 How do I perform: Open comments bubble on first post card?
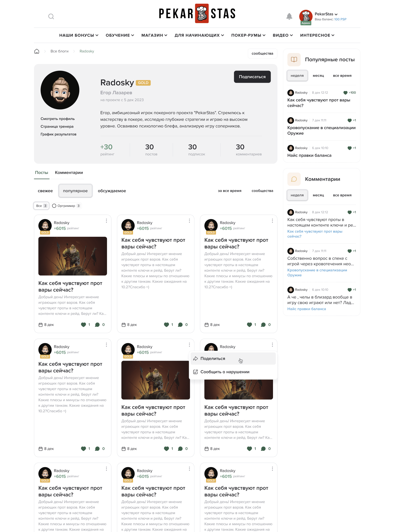[x=97, y=324]
